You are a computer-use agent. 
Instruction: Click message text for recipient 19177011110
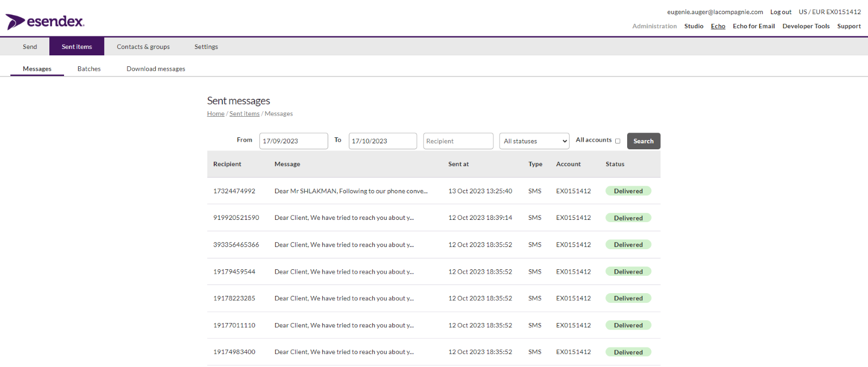[344, 325]
